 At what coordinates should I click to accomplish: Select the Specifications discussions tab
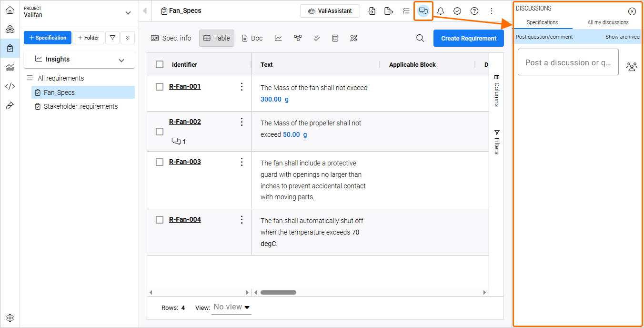tap(543, 22)
